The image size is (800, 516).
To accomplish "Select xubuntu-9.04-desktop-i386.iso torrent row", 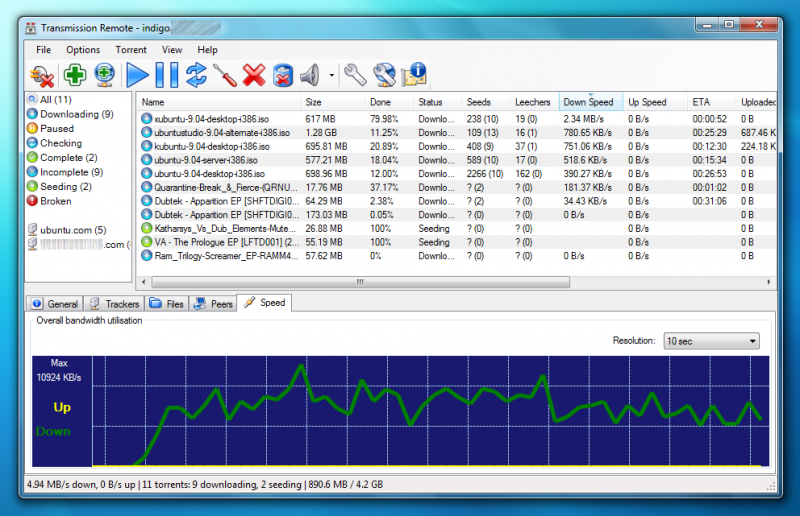I will tap(457, 119).
